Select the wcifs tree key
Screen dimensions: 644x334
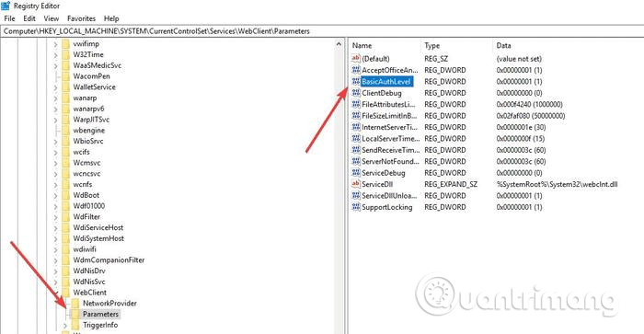point(81,152)
